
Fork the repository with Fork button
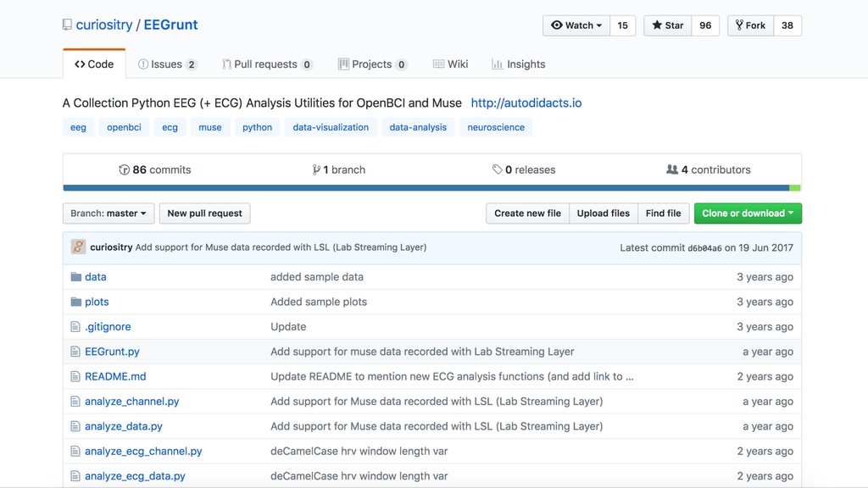coord(750,25)
